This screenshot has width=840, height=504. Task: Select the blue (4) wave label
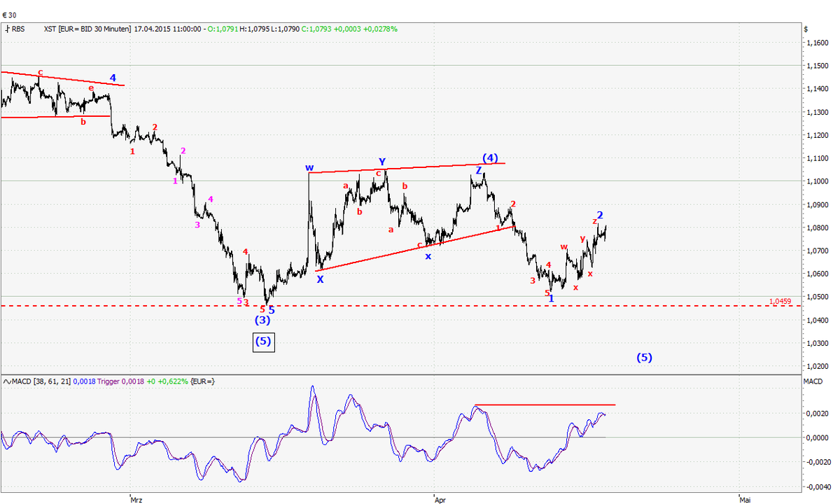point(489,157)
